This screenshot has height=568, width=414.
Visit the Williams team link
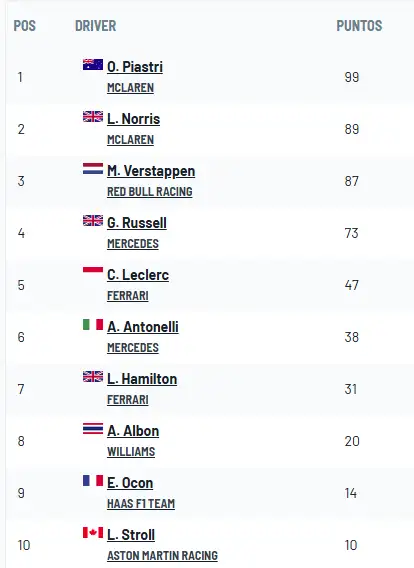pos(131,452)
